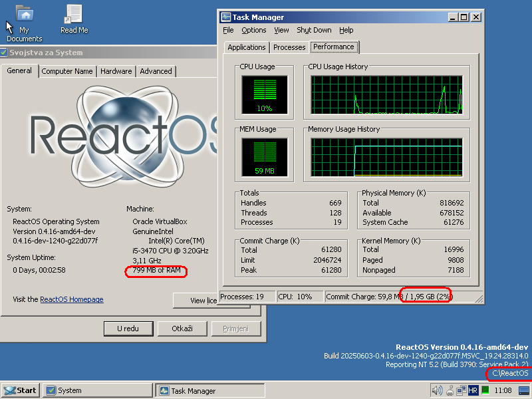Click the CPU Usage History graph
The height and width of the screenshot is (399, 532).
386,94
